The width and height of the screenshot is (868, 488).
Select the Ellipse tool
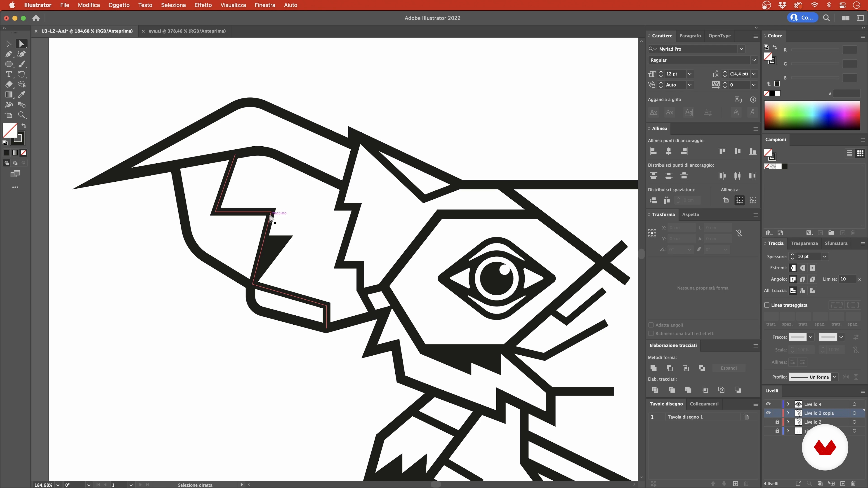pos(9,64)
